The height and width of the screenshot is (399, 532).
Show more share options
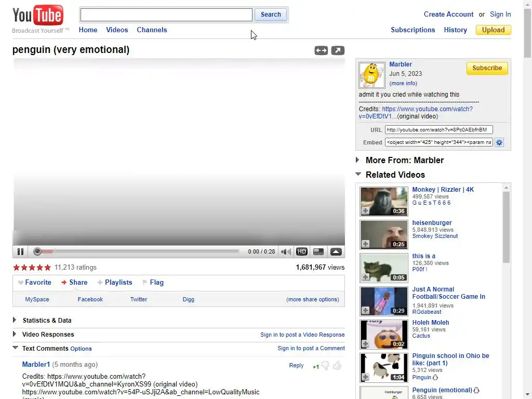[312, 299]
